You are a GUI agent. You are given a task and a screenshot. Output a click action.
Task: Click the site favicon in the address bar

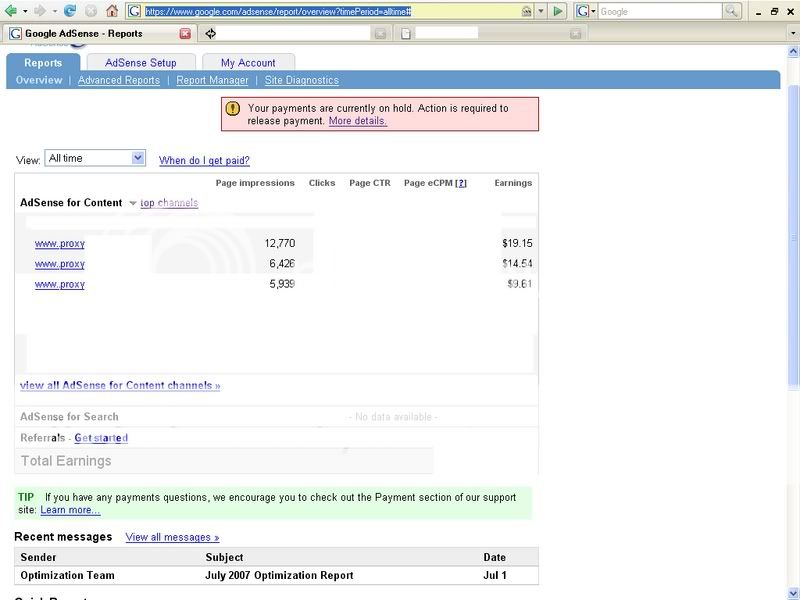coord(135,11)
